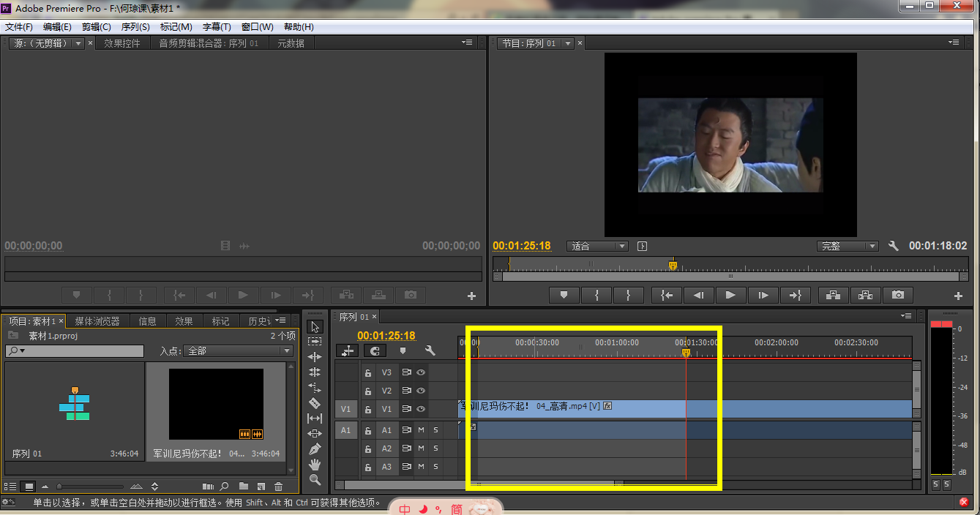
Task: Switch to 效果控件 tab
Action: click(x=121, y=43)
